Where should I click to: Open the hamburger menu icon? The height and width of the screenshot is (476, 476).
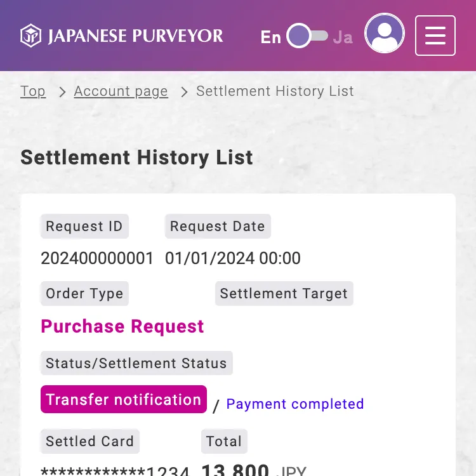click(435, 36)
